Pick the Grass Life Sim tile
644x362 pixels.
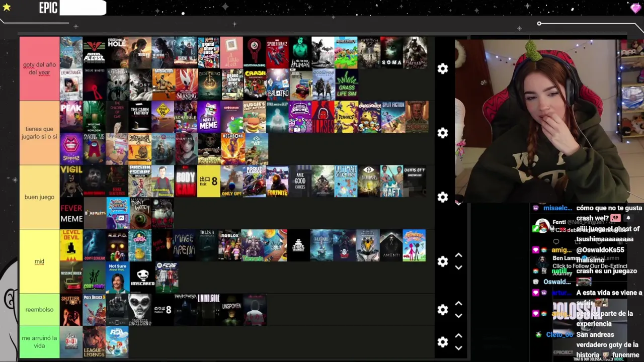pos(346,84)
